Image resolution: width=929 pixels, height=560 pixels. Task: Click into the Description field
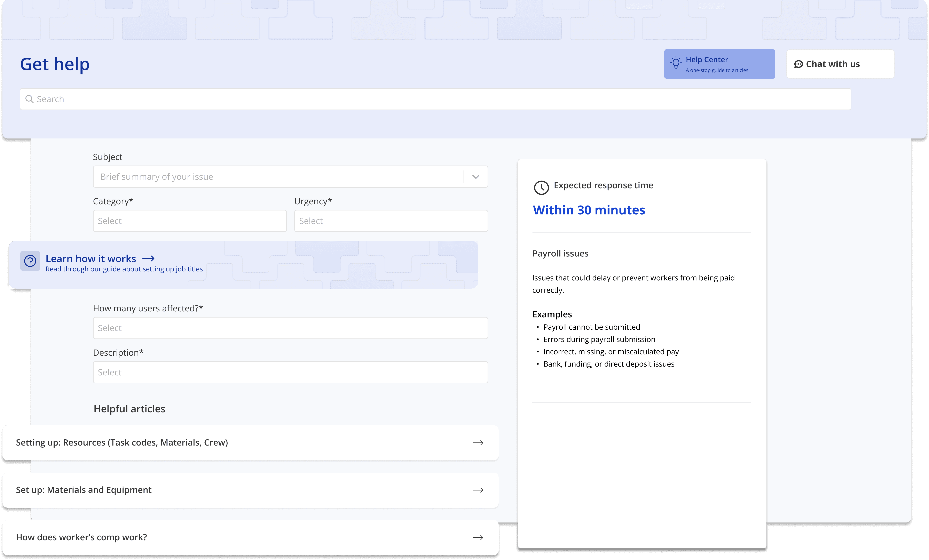(x=290, y=372)
